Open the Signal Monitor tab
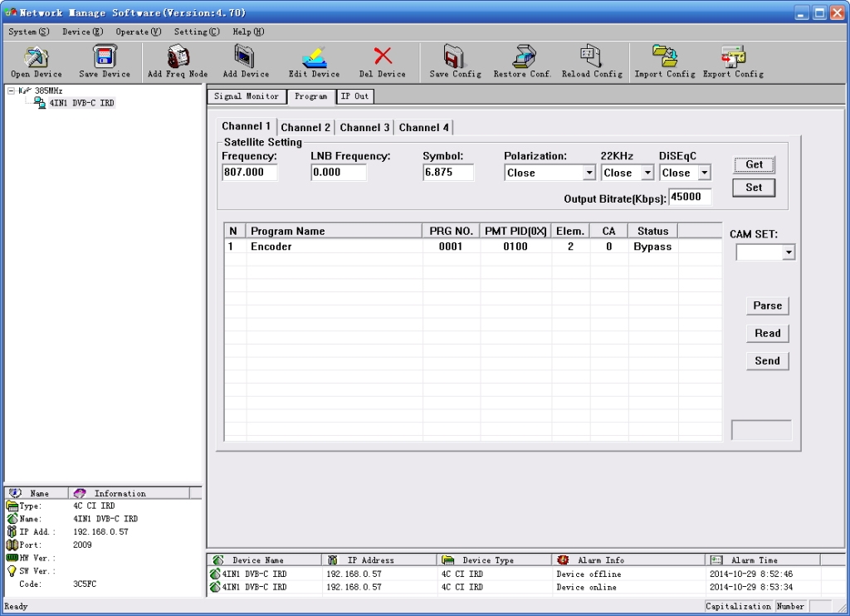This screenshot has width=850, height=616. point(247,96)
